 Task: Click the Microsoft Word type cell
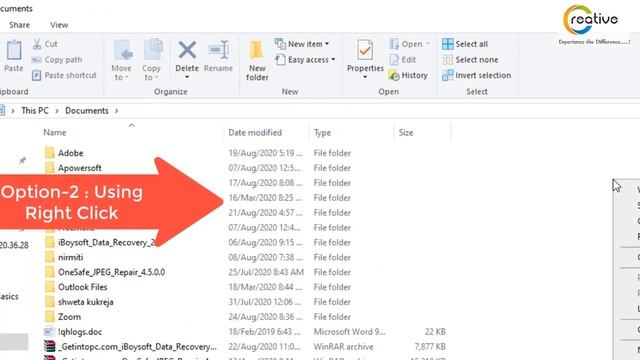click(x=349, y=332)
